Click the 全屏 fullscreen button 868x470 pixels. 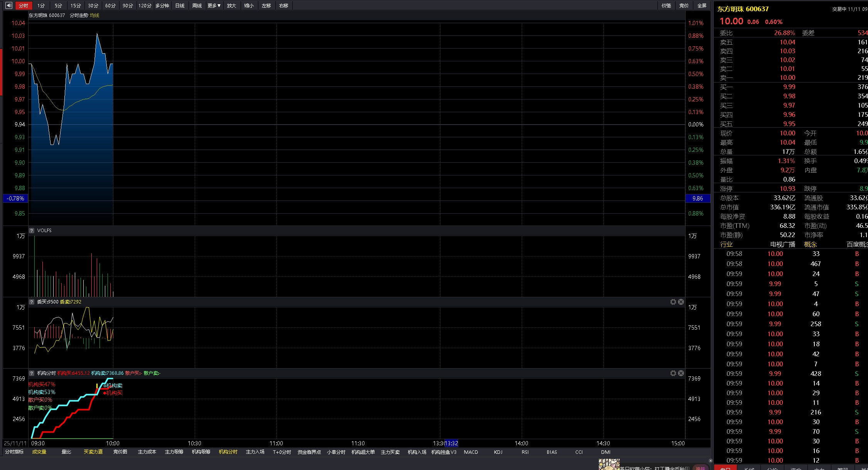coord(702,5)
